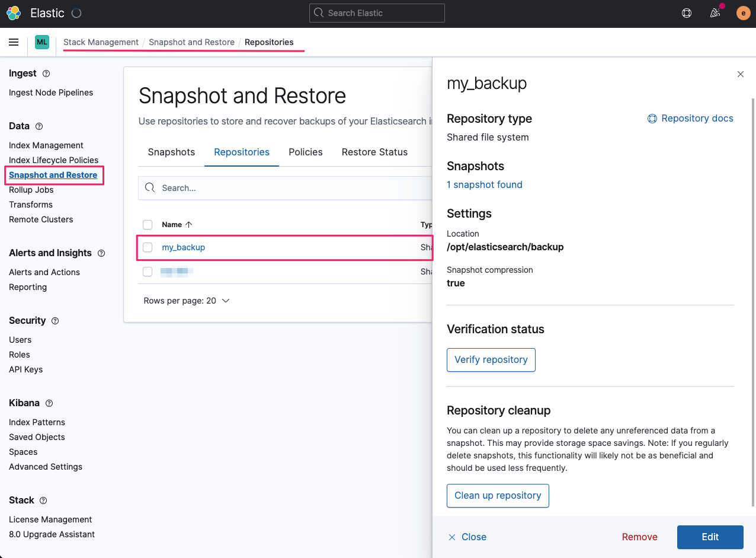
Task: Open Saved Objects
Action: click(37, 437)
